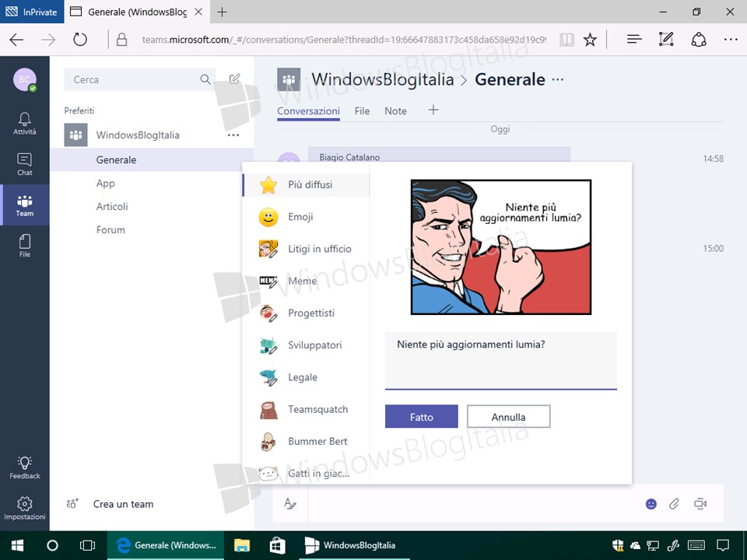The width and height of the screenshot is (747, 560).
Task: Start a video meeting with camera icon
Action: pyautogui.click(x=700, y=504)
